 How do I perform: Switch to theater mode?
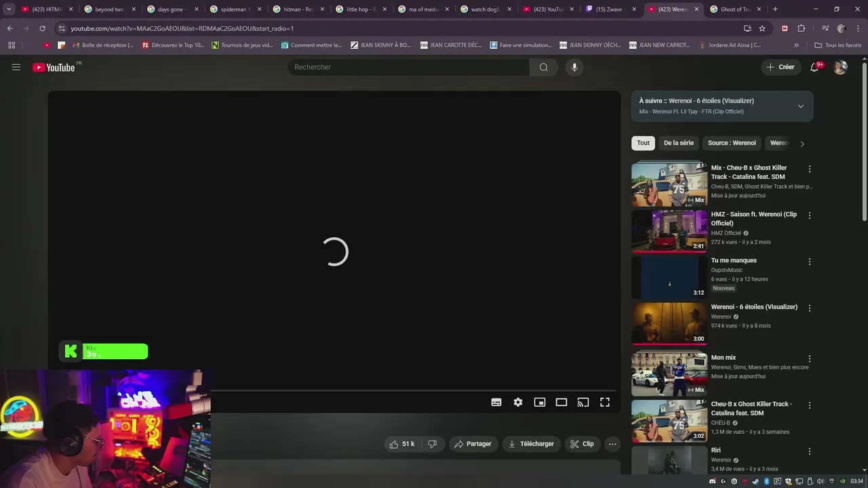point(561,402)
